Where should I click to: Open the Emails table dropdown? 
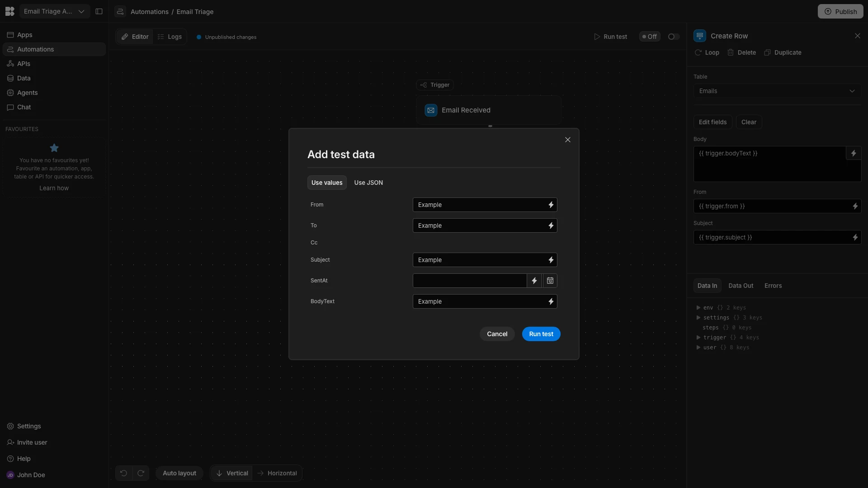pos(777,91)
